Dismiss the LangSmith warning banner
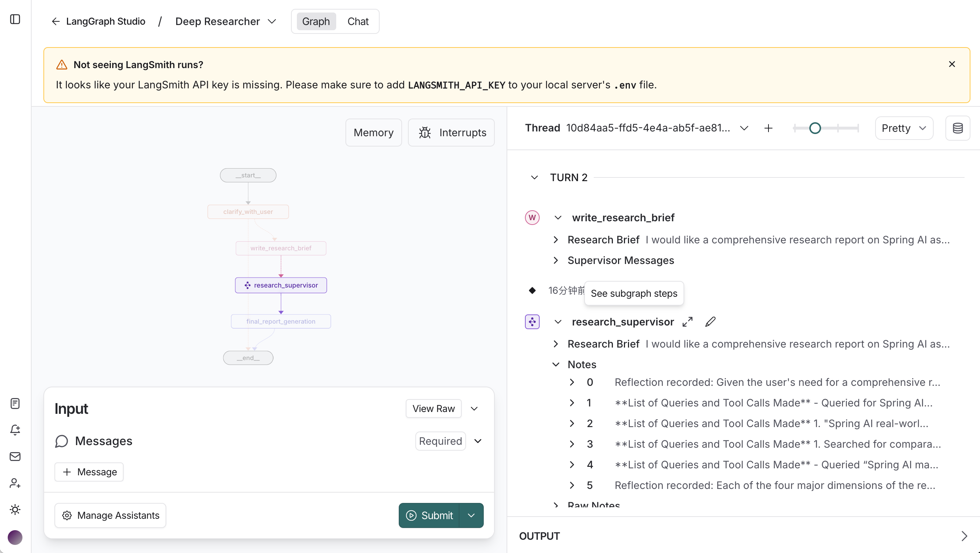Image resolution: width=980 pixels, height=553 pixels. pyautogui.click(x=952, y=64)
